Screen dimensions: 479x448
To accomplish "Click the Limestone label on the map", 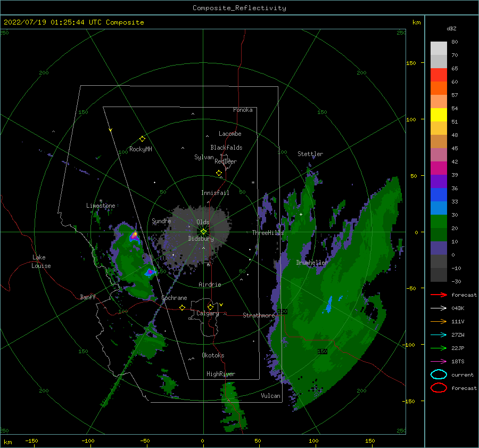I will click(x=101, y=206).
